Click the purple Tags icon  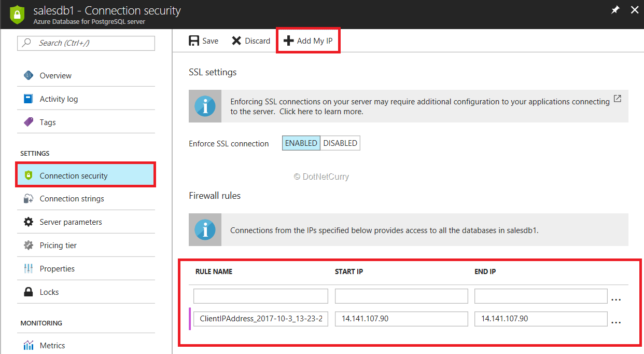[29, 122]
